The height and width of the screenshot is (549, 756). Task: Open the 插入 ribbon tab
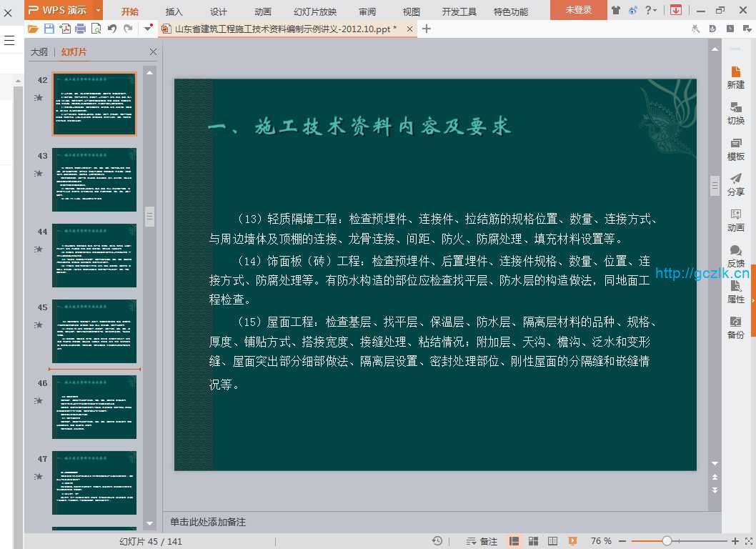point(174,11)
